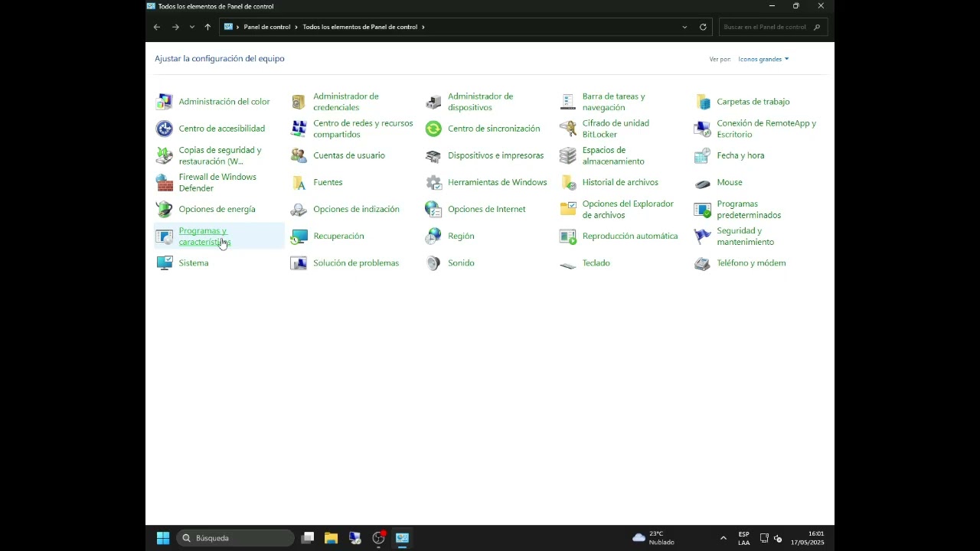
Task: Refresh the Control Panel view
Action: (x=703, y=27)
